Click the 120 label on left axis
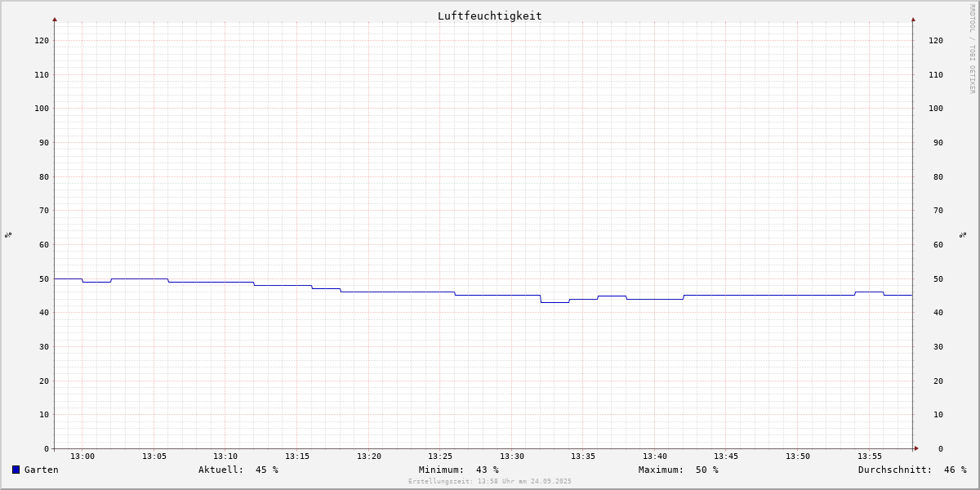Screen dimensions: 980x490 pos(42,40)
